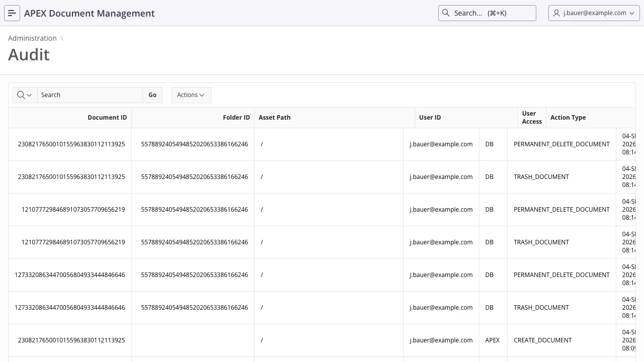
Task: Click document ID 1273320… in its TRASH_DOCUMENT row
Action: click(x=70, y=308)
